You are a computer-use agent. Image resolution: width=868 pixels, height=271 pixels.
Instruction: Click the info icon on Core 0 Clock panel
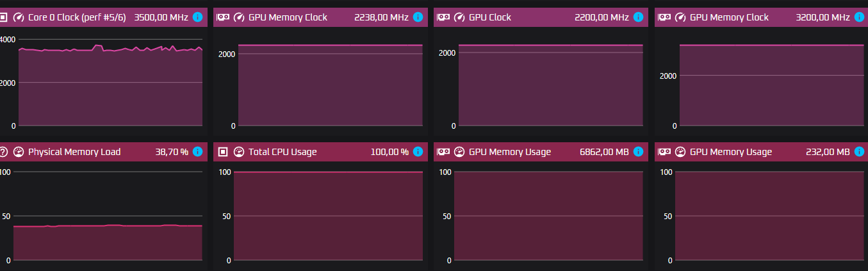[197, 17]
